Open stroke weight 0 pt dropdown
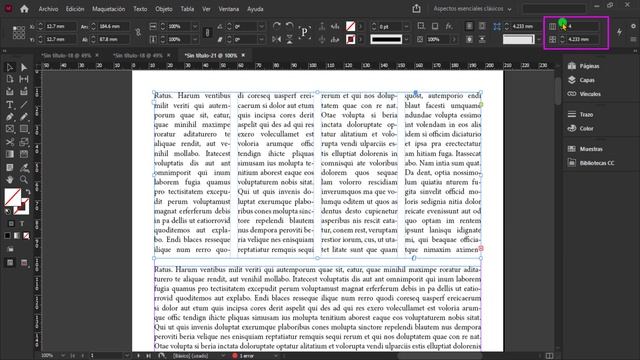The image size is (640, 360). [406, 26]
